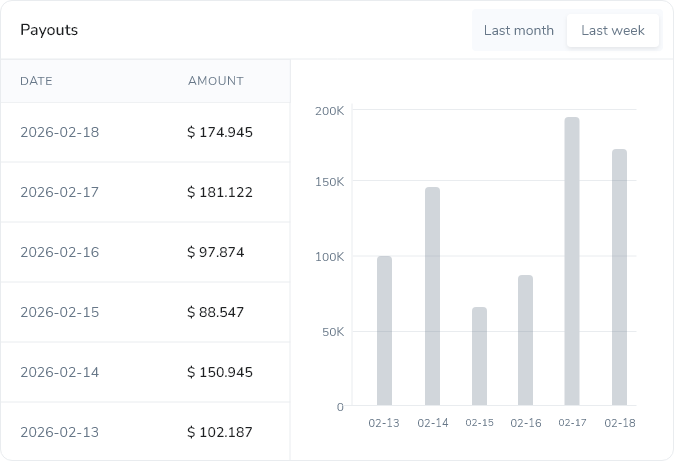Click the chart bar for 02-13
This screenshot has height=462, width=674.
384,331
